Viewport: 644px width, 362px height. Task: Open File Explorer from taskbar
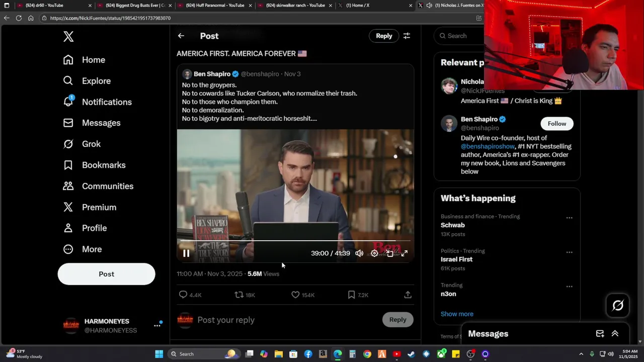279,354
